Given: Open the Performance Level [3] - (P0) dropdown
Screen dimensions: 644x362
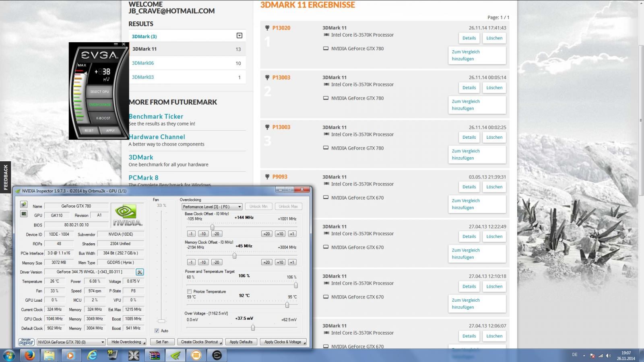Looking at the screenshot, I should click(212, 207).
